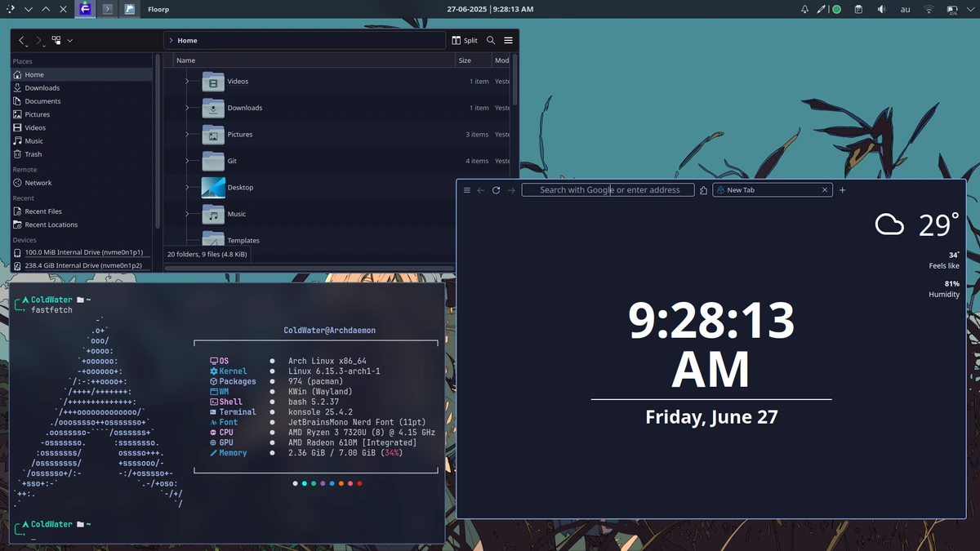Select Network under Remote in sidebar
This screenshot has width=980, height=551.
pyautogui.click(x=38, y=183)
